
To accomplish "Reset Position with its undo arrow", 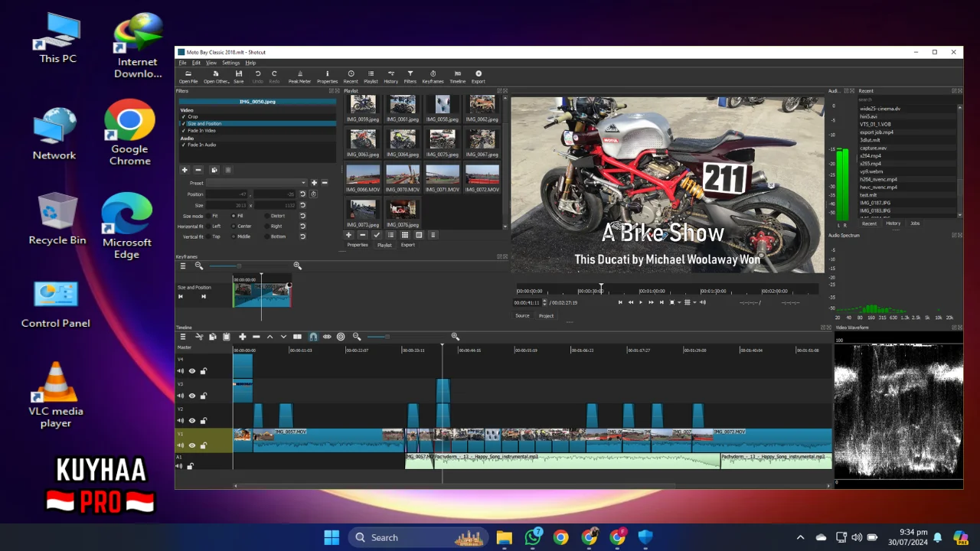I will pyautogui.click(x=302, y=194).
